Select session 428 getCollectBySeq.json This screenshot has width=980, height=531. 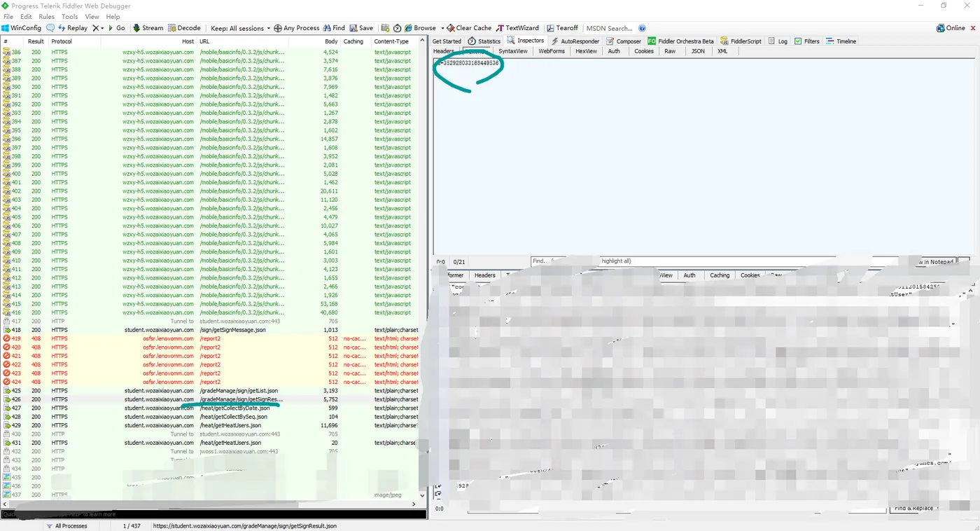point(210,417)
